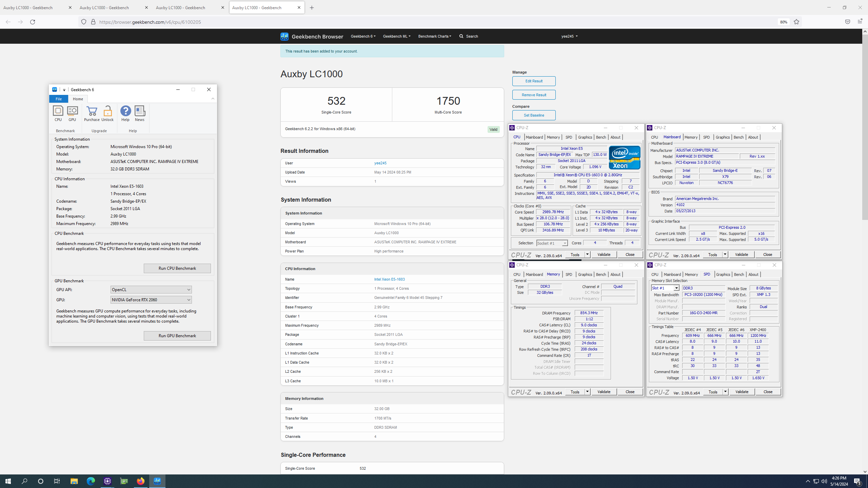Click the browser Back arrow
The height and width of the screenshot is (488, 868).
(8, 22)
